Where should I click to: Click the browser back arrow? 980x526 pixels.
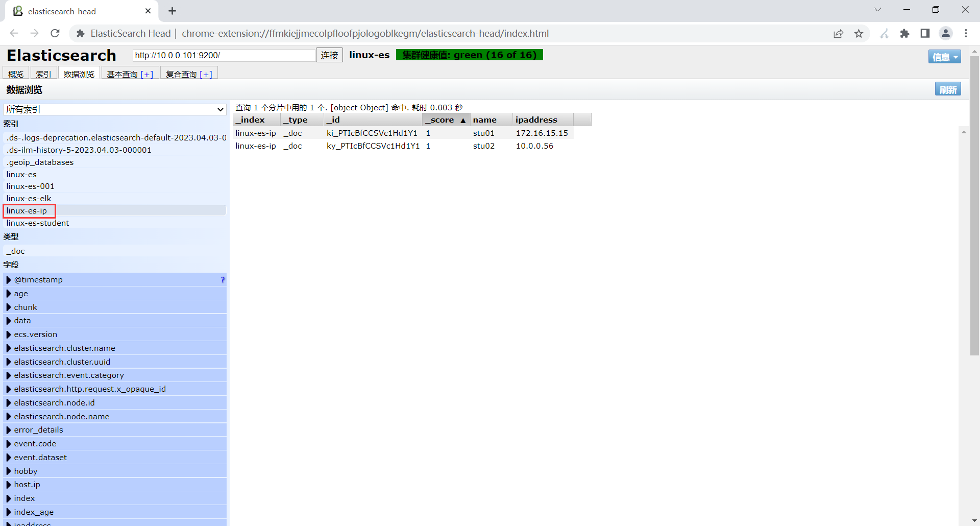[14, 33]
